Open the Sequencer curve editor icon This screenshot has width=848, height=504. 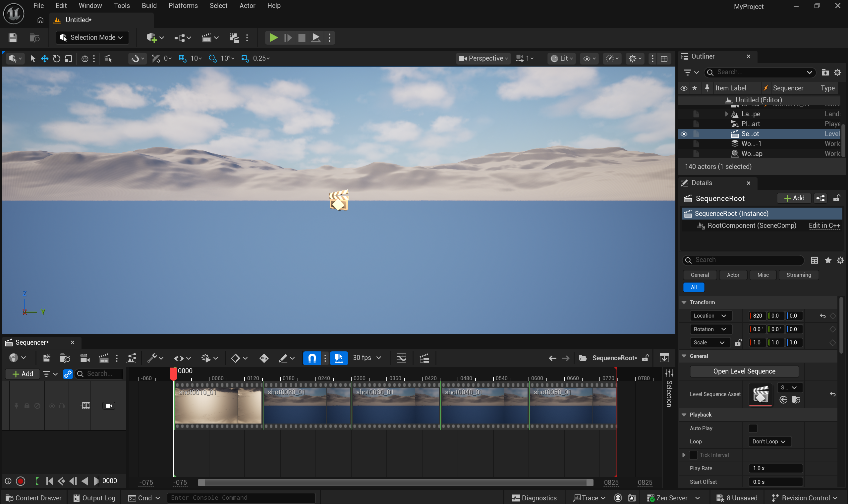(401, 358)
